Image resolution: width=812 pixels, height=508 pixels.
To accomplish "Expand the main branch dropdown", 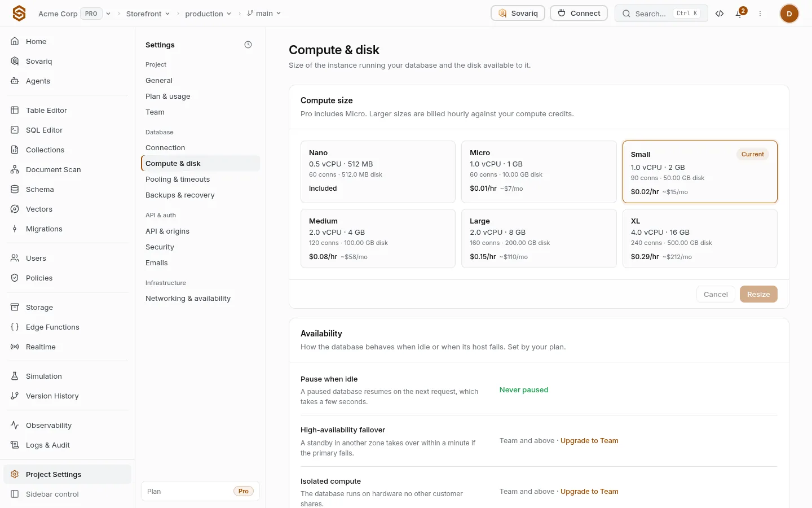I will [264, 14].
